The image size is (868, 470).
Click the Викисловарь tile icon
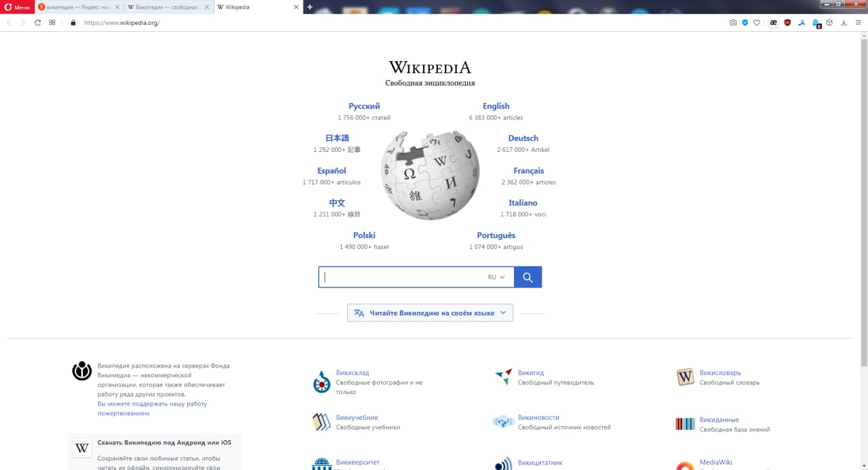pos(685,377)
